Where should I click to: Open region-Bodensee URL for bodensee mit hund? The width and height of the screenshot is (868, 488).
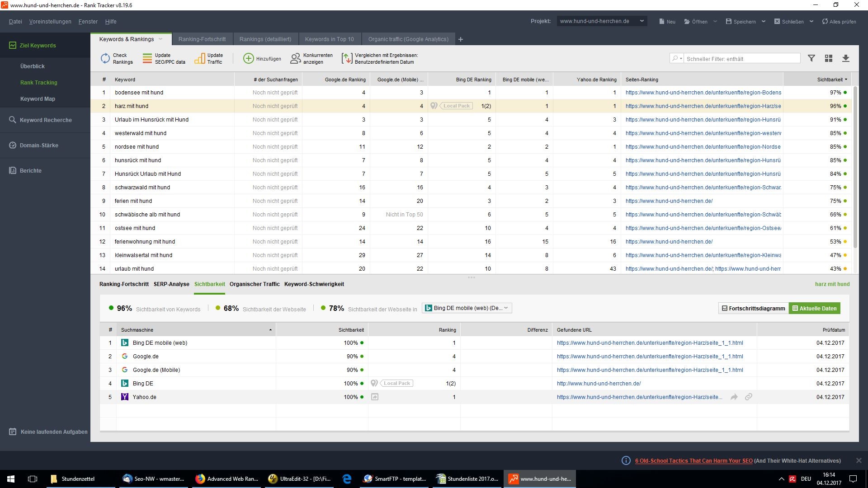pos(703,93)
